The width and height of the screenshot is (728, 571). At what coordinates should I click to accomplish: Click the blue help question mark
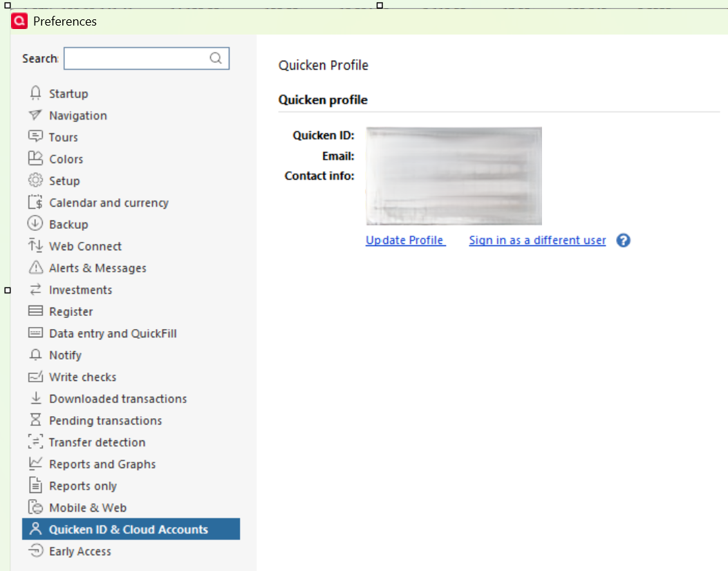(623, 241)
